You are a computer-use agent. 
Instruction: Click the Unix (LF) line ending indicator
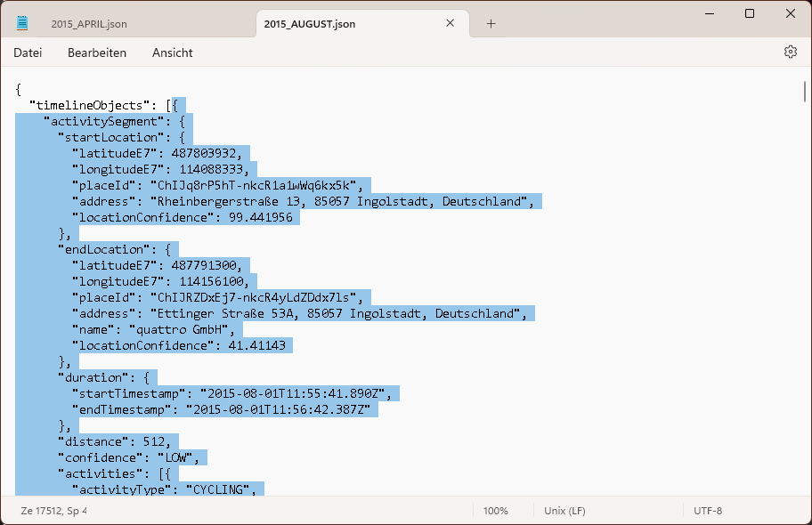pos(565,511)
